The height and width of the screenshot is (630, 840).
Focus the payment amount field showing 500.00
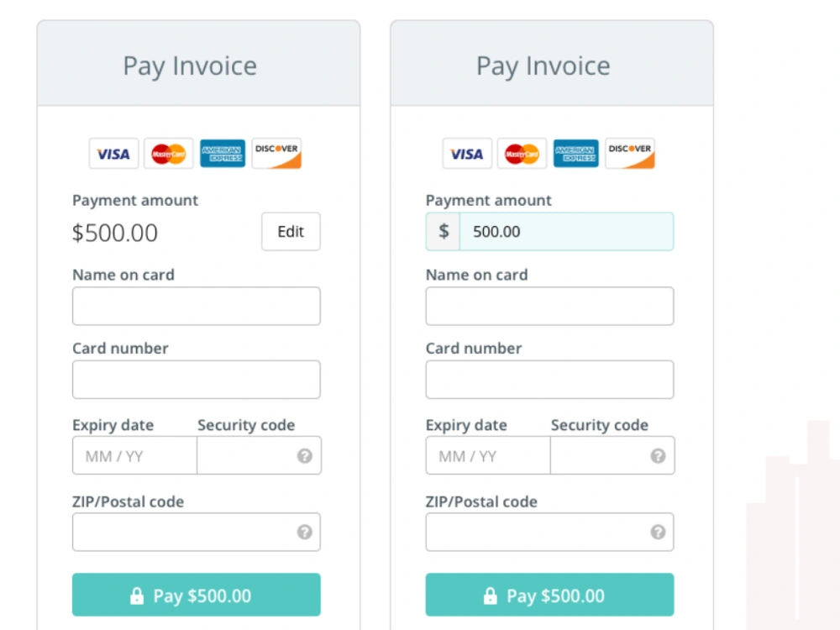(566, 232)
